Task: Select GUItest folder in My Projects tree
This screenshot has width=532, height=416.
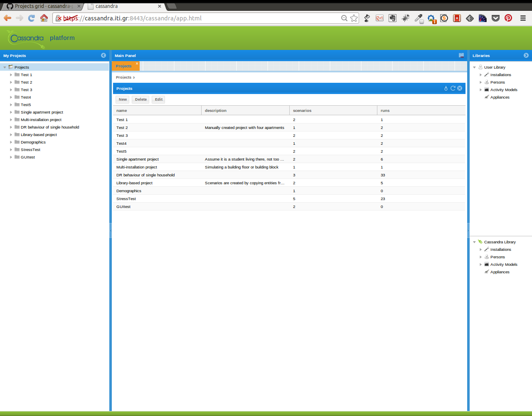Action: (x=28, y=157)
